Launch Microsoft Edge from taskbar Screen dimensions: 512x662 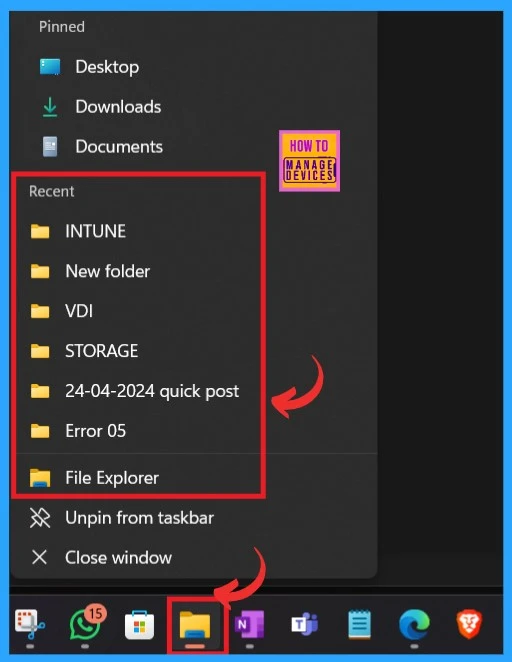[414, 624]
